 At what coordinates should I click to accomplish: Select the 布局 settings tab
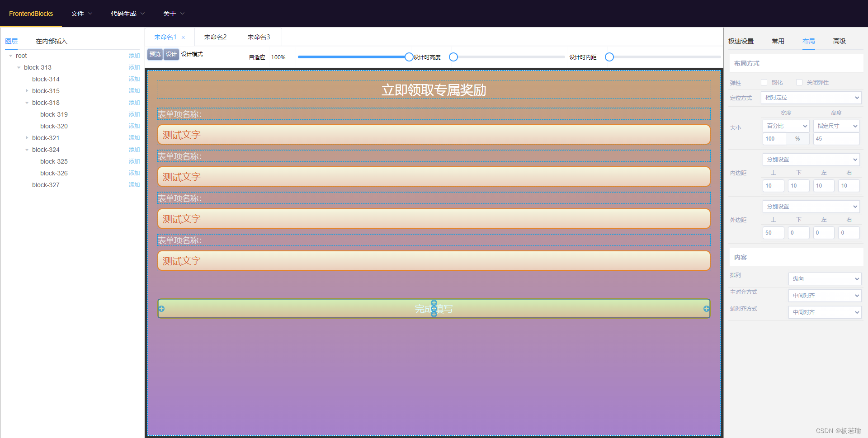click(809, 41)
